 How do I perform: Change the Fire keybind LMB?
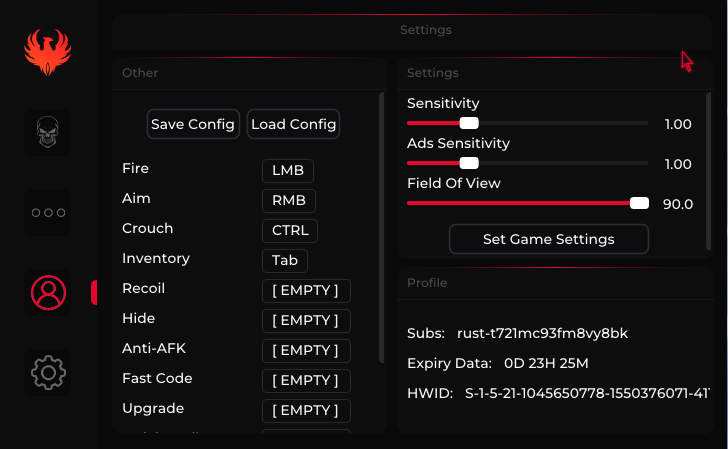[x=288, y=171]
